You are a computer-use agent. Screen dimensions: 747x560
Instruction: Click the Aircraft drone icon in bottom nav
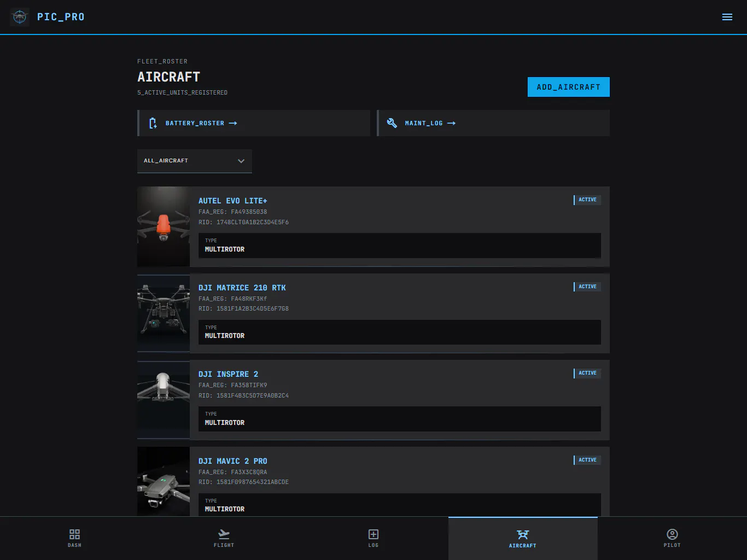[523, 534]
